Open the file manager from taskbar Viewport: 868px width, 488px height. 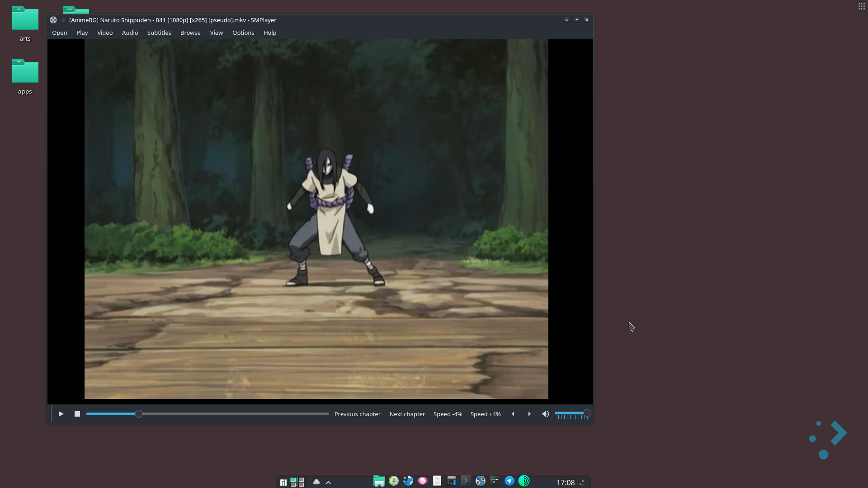point(379,481)
